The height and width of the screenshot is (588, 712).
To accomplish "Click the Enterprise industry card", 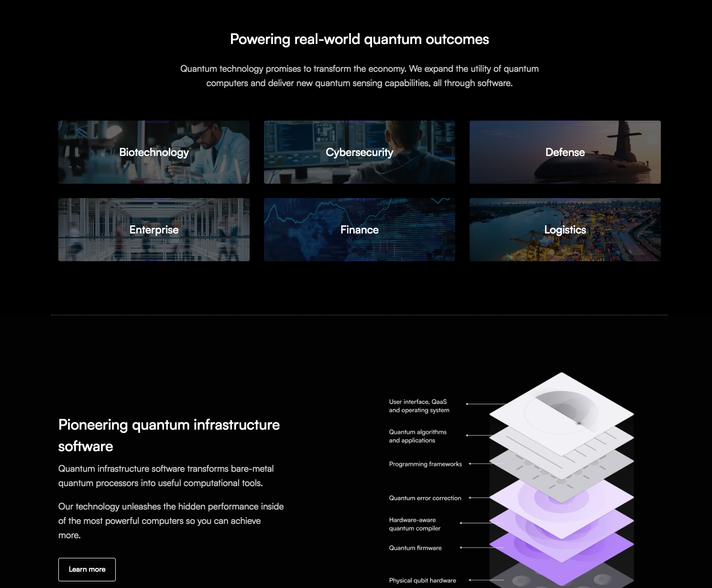I will point(153,230).
